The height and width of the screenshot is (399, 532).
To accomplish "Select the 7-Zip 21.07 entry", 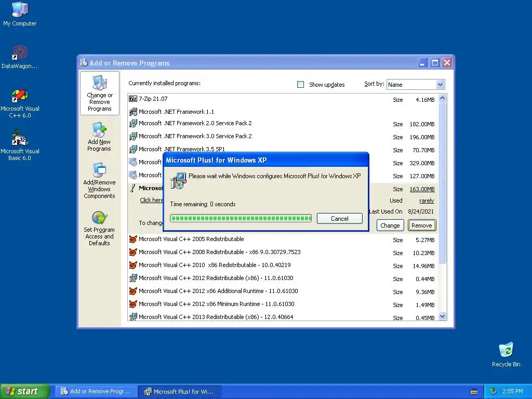I will click(x=283, y=99).
